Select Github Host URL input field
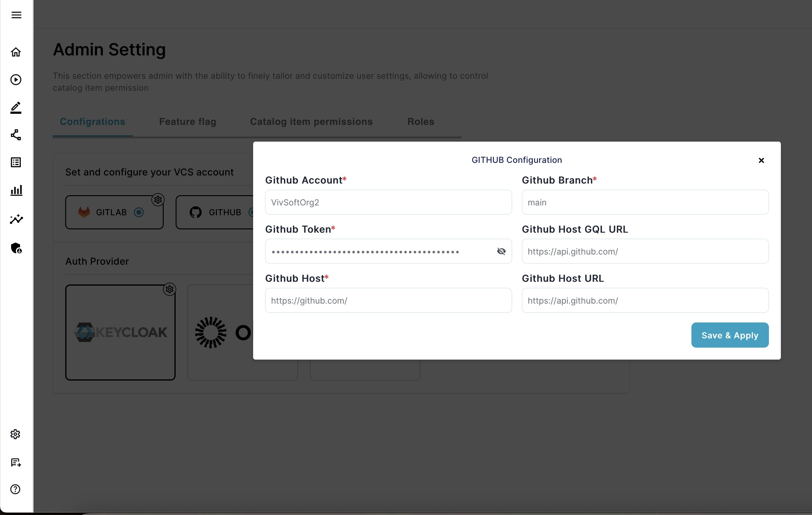The image size is (812, 515). (x=644, y=301)
